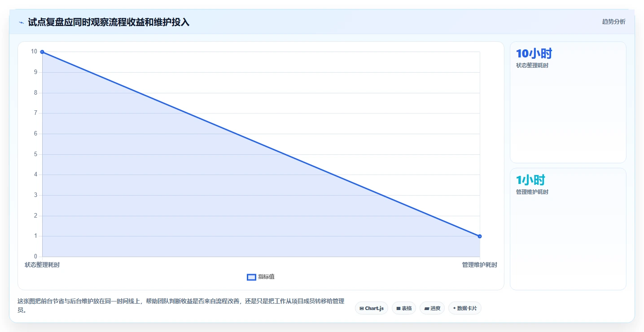Click the y-axis label 5

click(x=35, y=154)
